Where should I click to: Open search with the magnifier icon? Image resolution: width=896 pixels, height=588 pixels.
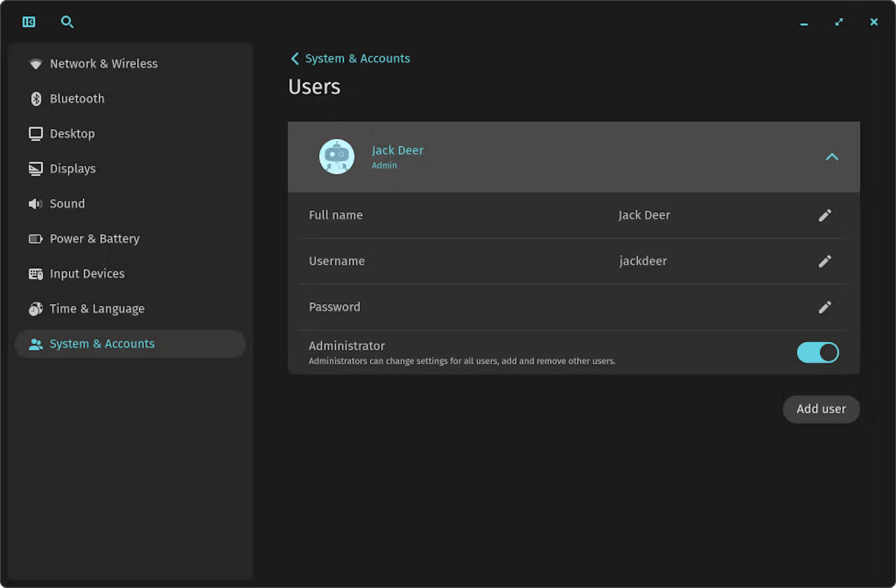pyautogui.click(x=67, y=22)
